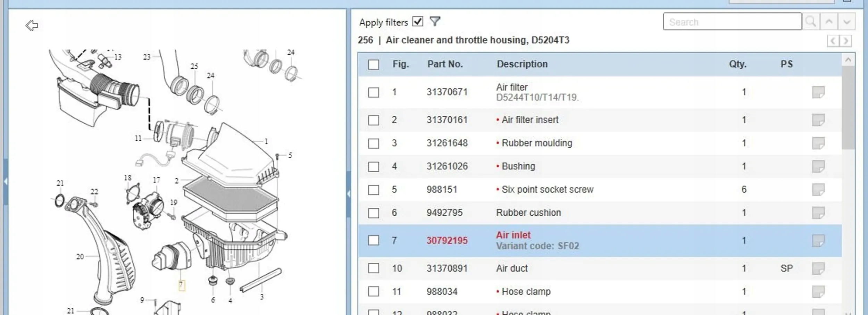Click parts list scrollbar up arrow
The image size is (868, 315).
pos(848,60)
